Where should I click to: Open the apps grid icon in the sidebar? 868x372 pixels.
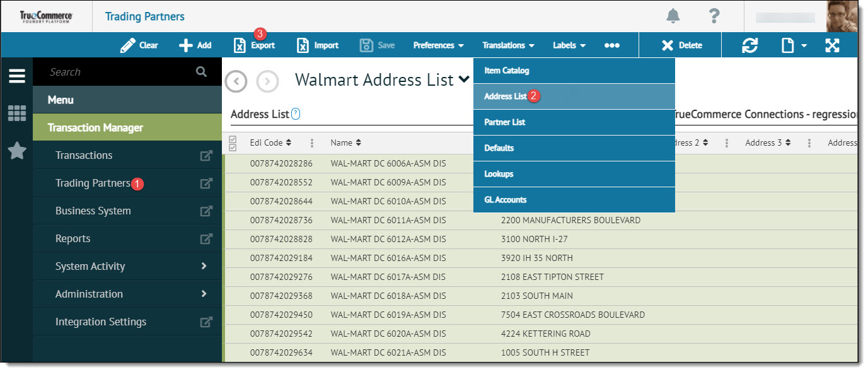point(17,113)
